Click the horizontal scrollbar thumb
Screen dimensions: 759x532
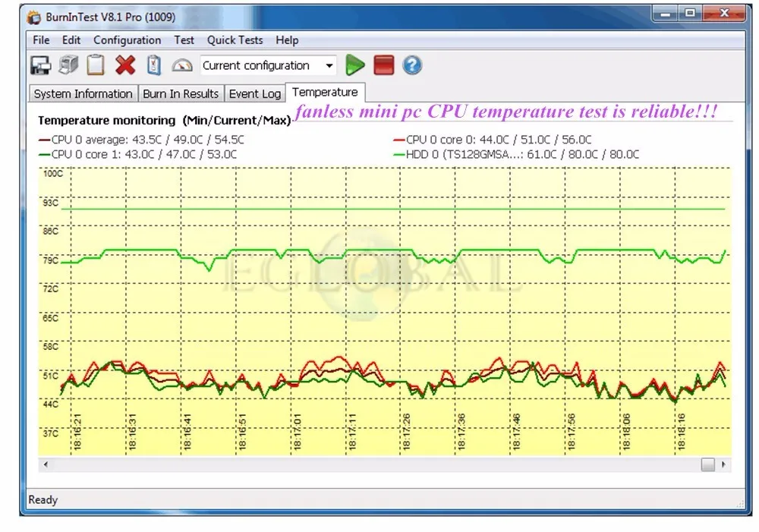707,464
